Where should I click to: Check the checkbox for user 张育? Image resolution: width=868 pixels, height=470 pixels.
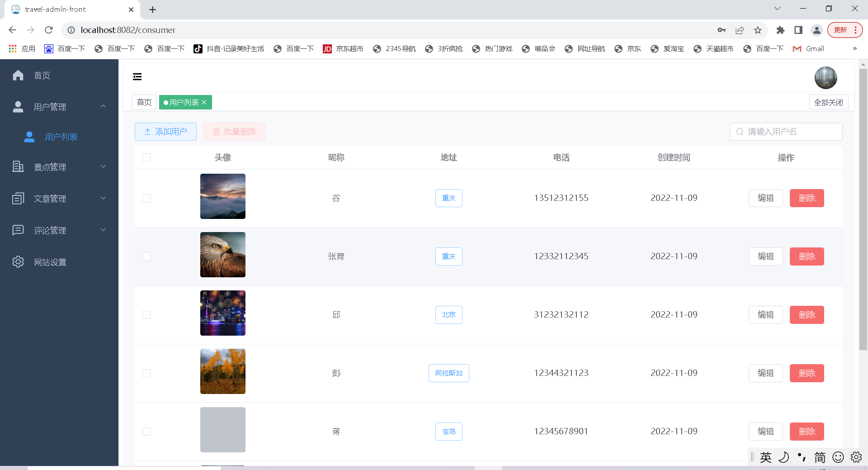click(x=146, y=256)
